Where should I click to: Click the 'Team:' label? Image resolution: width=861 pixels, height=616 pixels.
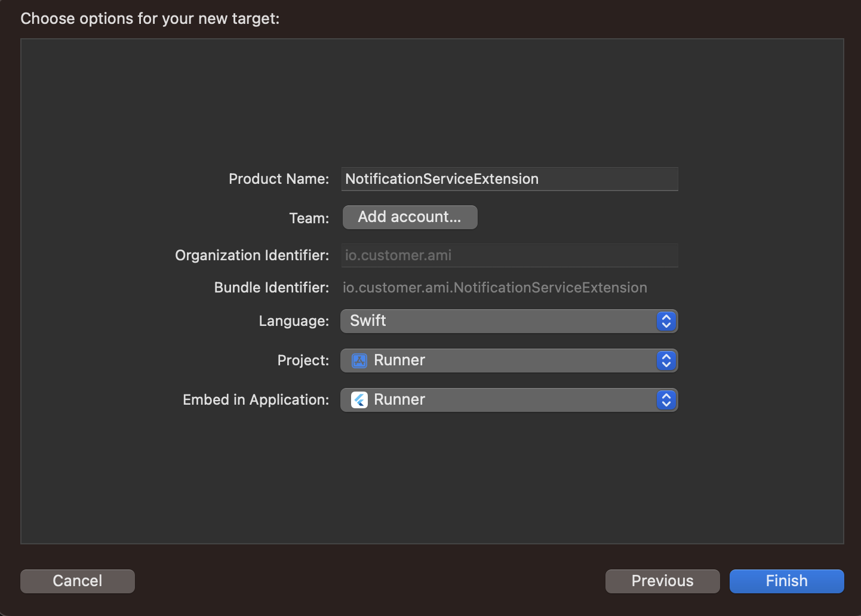click(309, 218)
